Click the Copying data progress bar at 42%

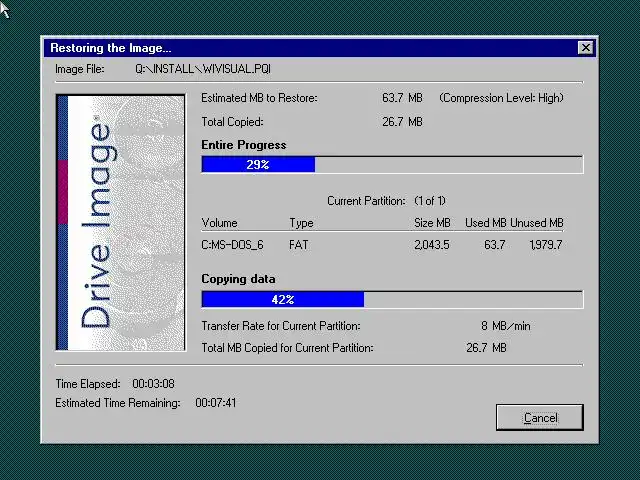tap(392, 300)
